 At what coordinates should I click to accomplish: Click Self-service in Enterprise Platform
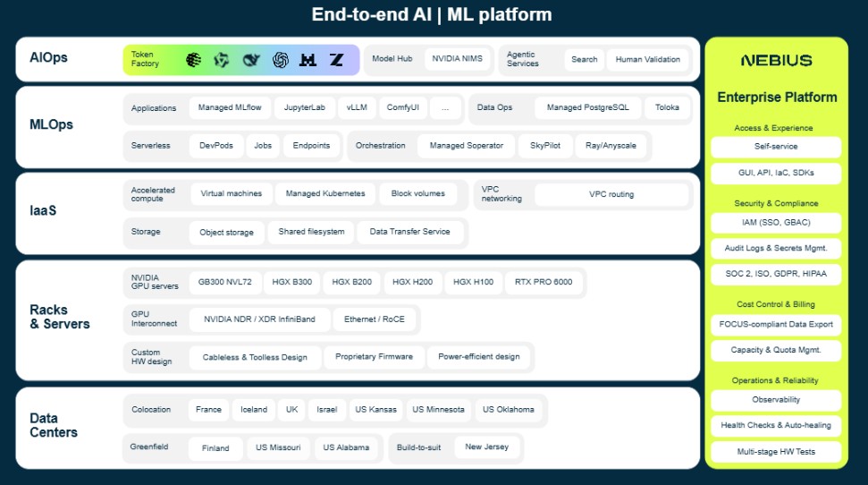point(776,147)
